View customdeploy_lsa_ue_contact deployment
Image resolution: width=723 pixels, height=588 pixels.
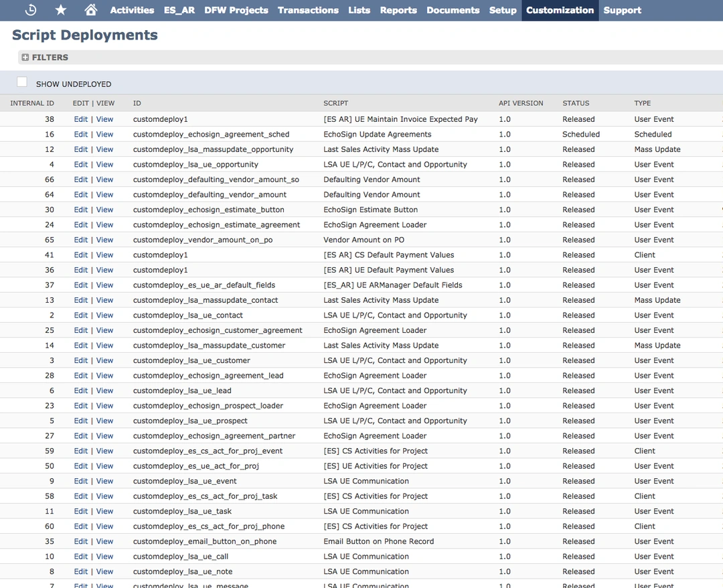pyautogui.click(x=104, y=315)
